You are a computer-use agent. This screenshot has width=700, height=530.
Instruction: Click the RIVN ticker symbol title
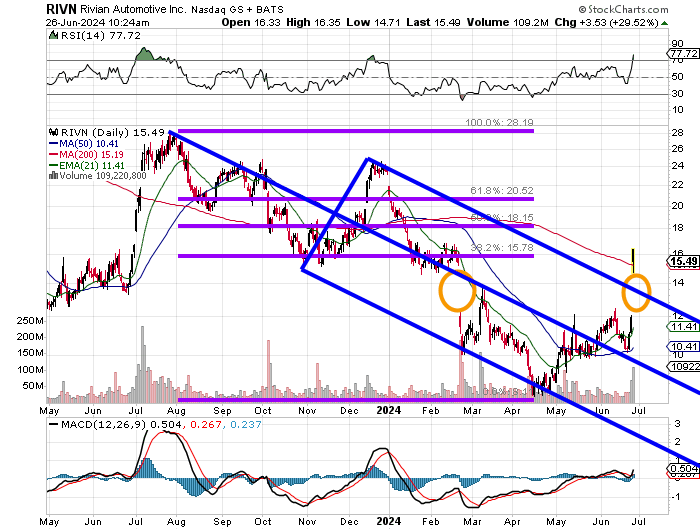[x=61, y=9]
